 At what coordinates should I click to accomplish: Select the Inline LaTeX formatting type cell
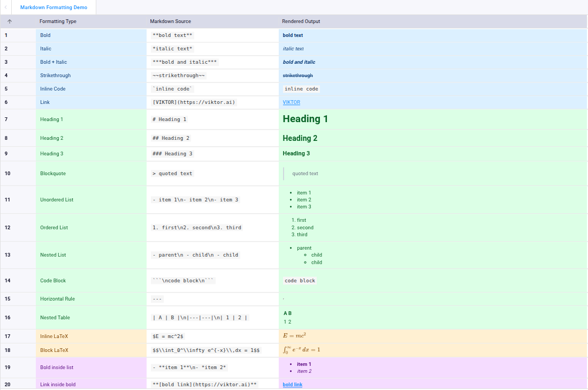coord(91,336)
